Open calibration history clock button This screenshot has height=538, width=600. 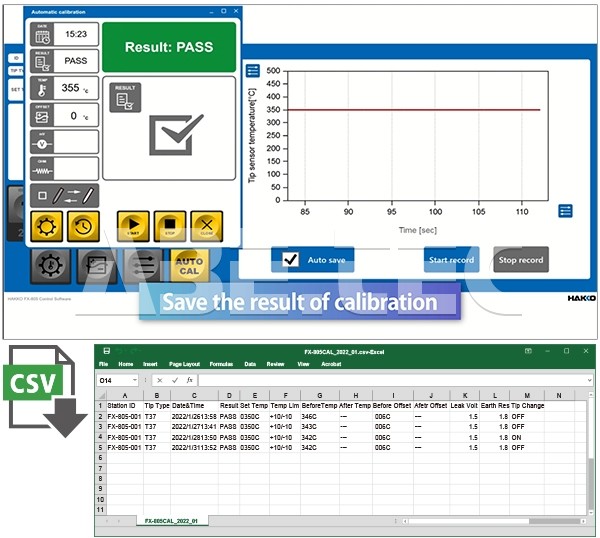83,227
